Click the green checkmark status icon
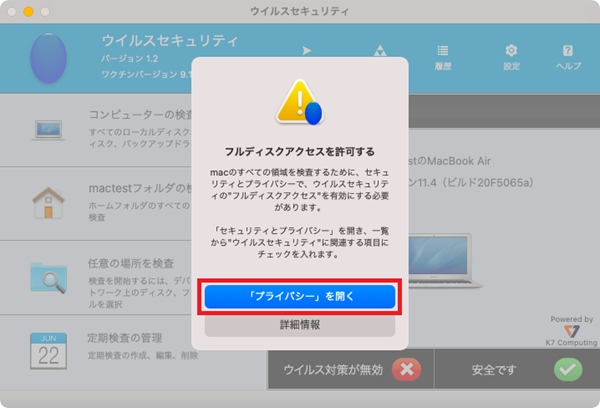 (x=568, y=369)
